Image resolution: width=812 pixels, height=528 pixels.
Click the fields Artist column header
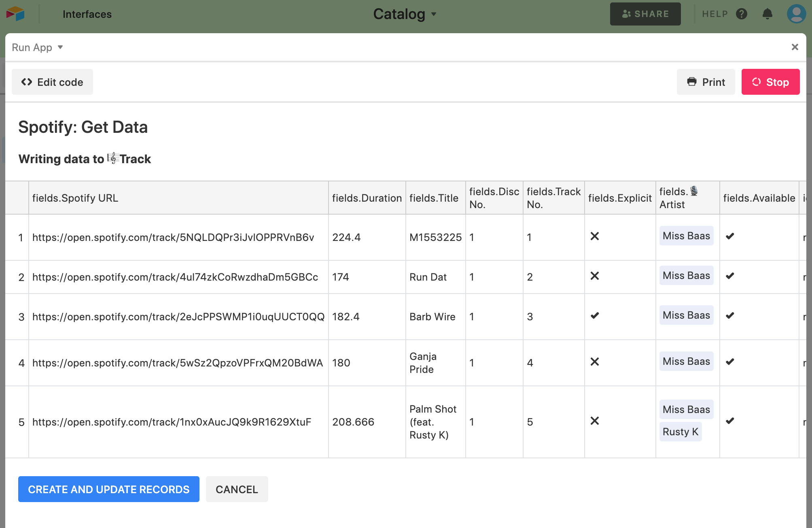coord(688,198)
